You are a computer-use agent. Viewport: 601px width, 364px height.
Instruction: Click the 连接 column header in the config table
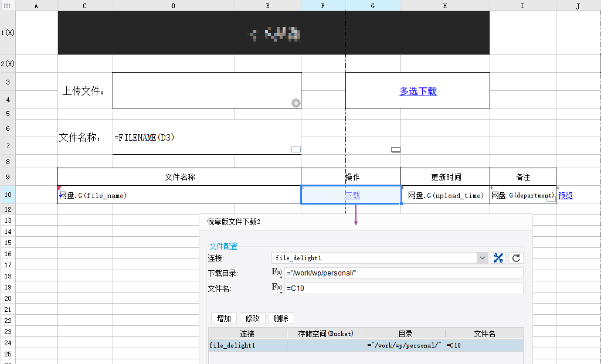(247, 334)
